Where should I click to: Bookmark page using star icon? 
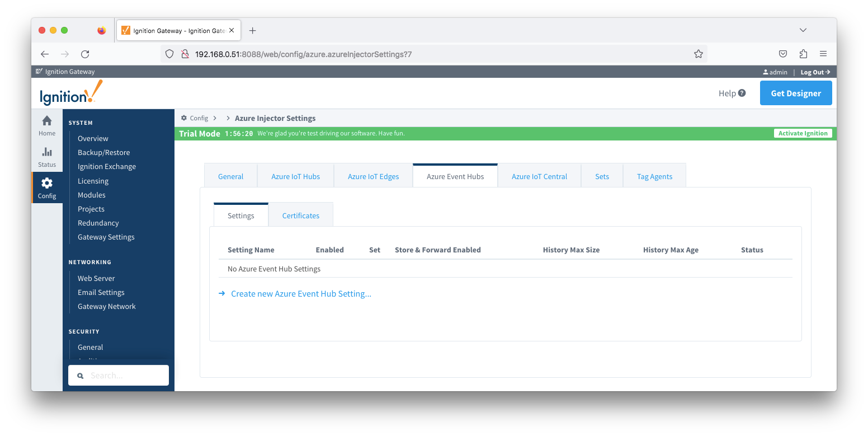(698, 54)
